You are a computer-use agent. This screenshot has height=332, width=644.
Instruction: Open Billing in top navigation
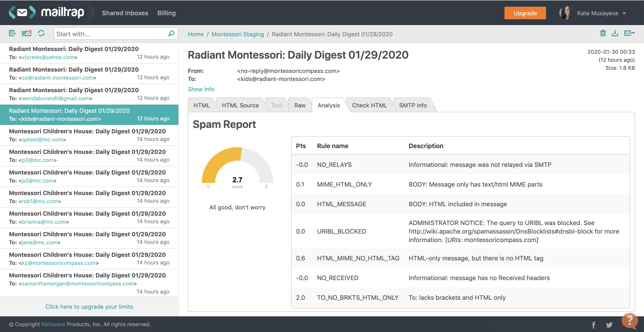[x=166, y=13]
